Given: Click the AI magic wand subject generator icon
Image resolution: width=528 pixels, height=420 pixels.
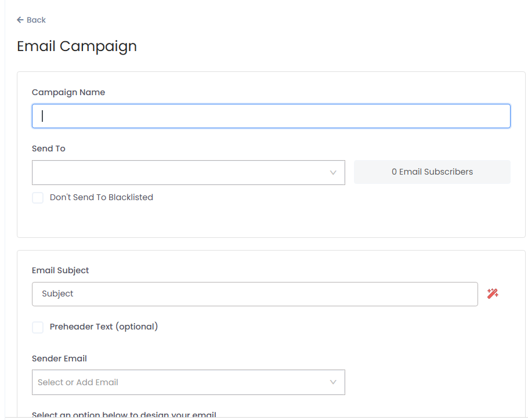Looking at the screenshot, I should click(x=493, y=294).
